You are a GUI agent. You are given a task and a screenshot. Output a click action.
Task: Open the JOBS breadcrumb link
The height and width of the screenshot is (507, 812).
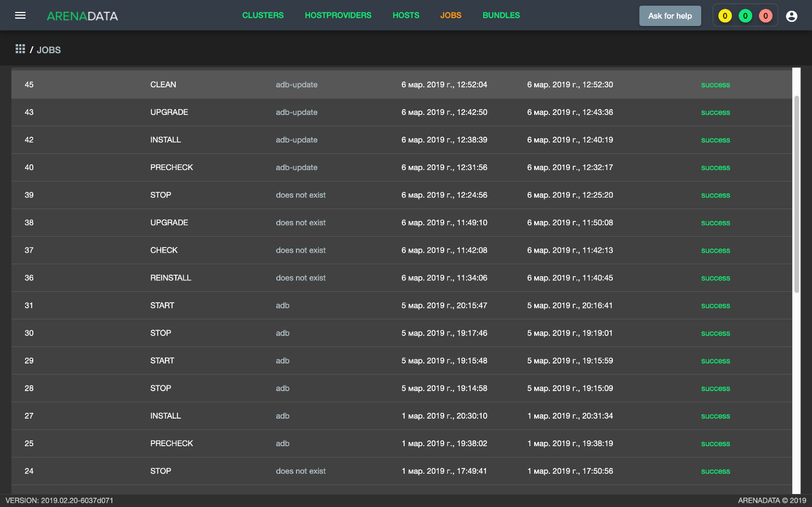pyautogui.click(x=48, y=50)
